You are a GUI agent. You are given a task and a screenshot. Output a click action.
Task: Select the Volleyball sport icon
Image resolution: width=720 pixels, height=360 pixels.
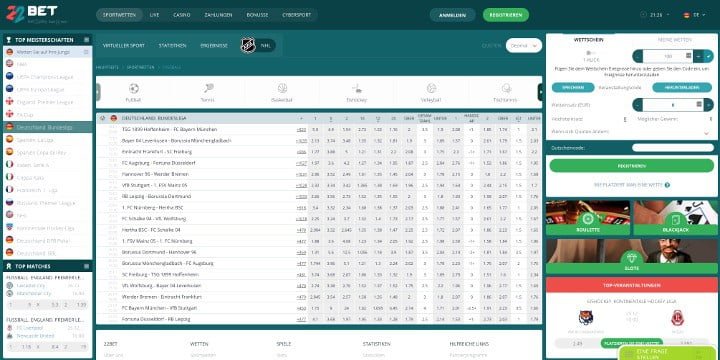[x=431, y=92]
